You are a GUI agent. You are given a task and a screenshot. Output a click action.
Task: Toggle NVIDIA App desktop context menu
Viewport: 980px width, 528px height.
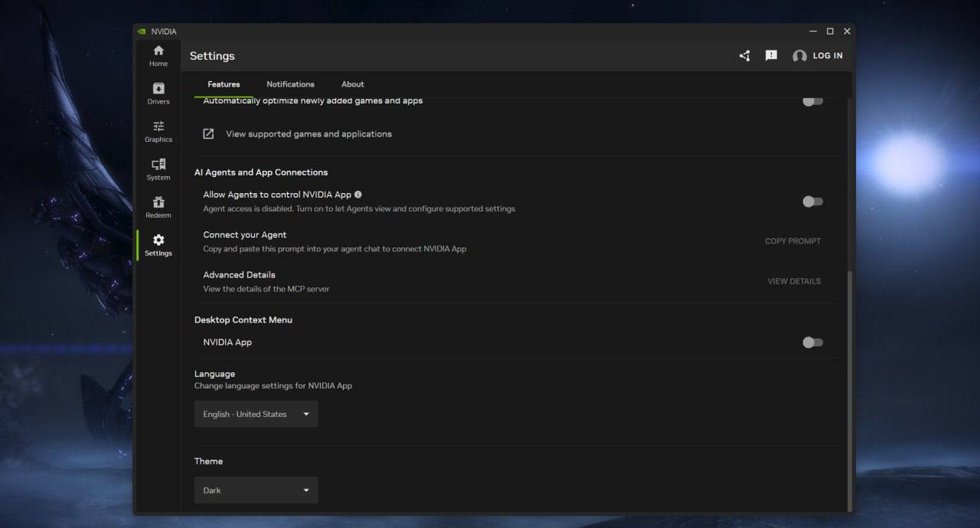click(x=812, y=343)
